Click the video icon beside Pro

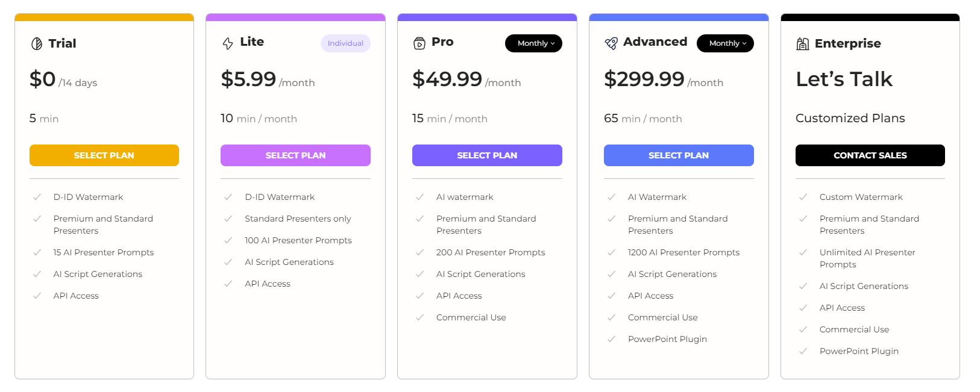(x=419, y=43)
